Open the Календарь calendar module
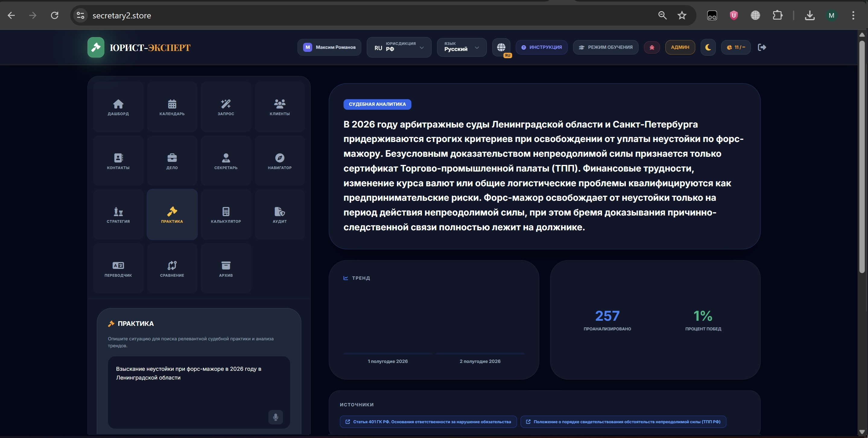The height and width of the screenshot is (438, 868). 172,107
